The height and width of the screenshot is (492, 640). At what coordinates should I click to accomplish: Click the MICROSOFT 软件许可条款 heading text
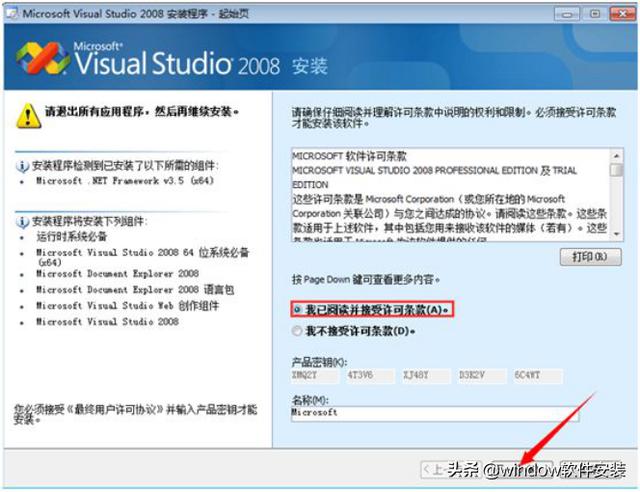tap(349, 156)
